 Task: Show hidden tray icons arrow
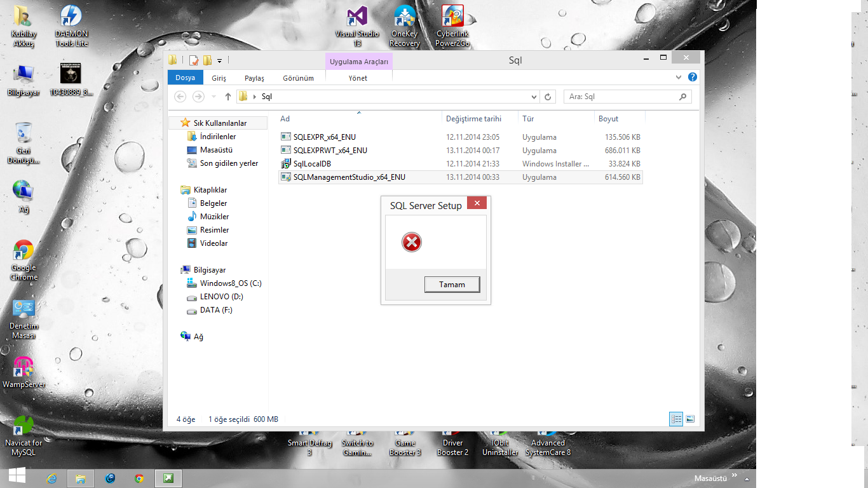click(747, 478)
